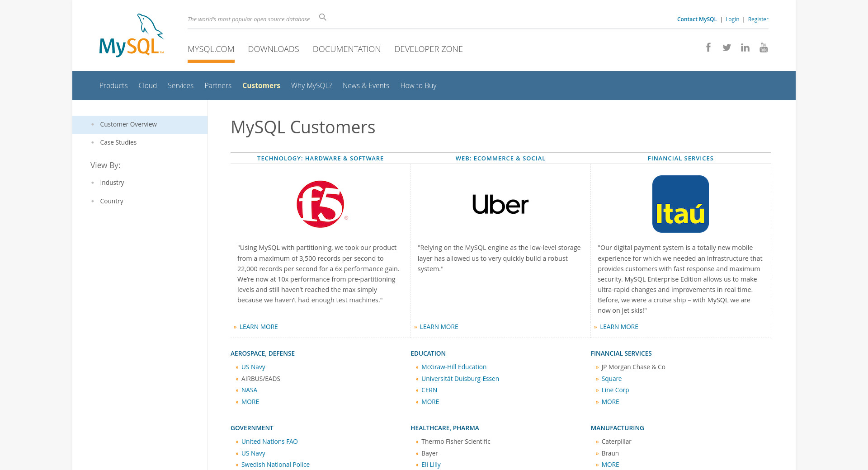The width and height of the screenshot is (868, 470).
Task: Click the F5 customer logo
Action: [321, 204]
